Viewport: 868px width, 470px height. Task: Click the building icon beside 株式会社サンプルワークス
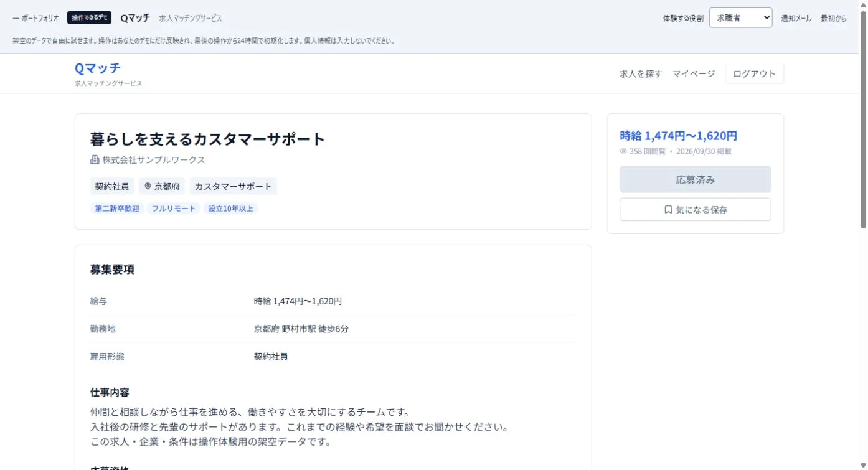tap(95, 160)
